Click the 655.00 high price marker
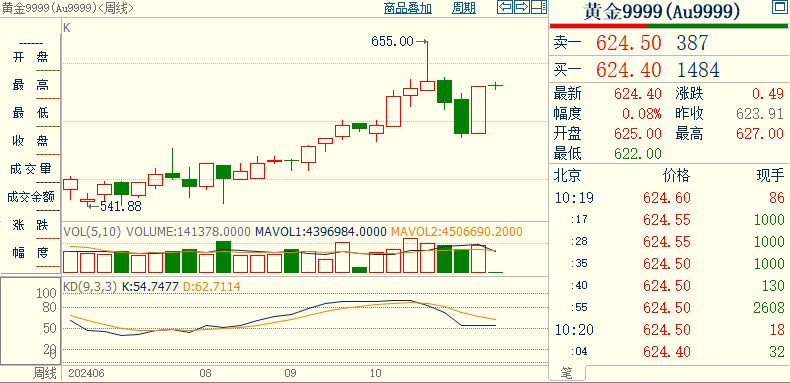Screen dimensions: 790x383 click(392, 41)
